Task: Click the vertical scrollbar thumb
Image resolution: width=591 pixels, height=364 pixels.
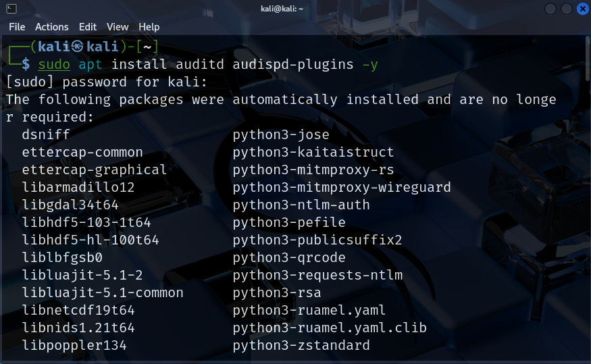Action: point(588,58)
